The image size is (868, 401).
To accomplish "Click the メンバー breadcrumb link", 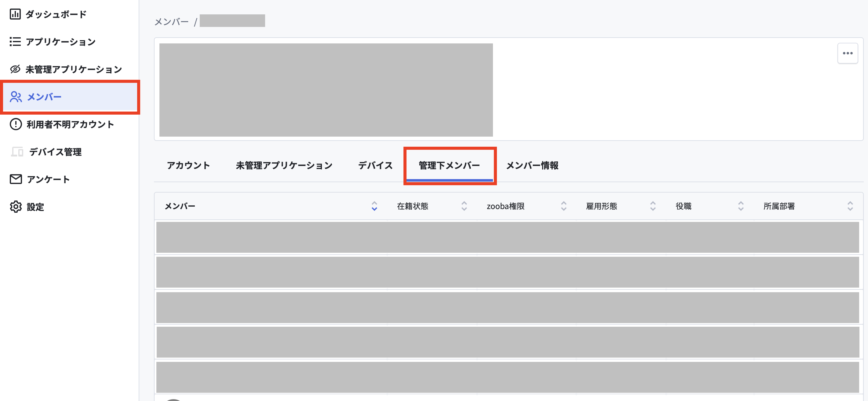I will 172,22.
